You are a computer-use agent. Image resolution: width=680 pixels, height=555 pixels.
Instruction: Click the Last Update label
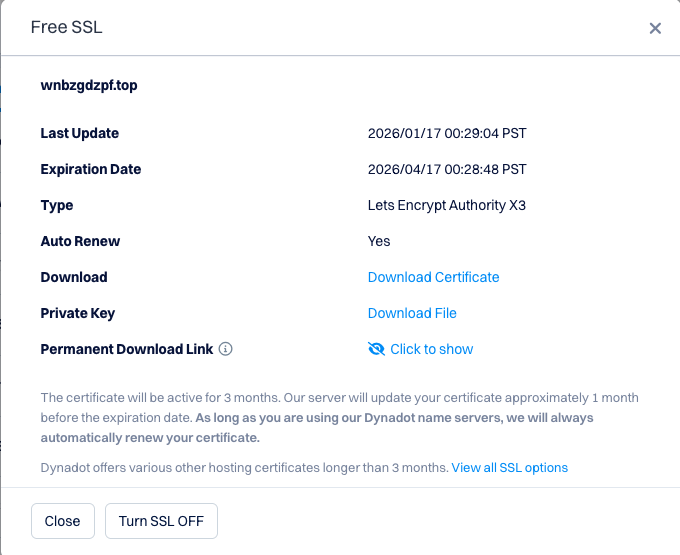click(x=79, y=133)
